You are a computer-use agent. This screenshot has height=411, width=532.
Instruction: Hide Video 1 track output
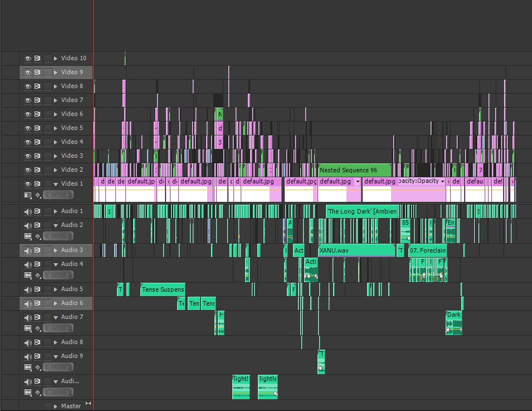point(28,184)
